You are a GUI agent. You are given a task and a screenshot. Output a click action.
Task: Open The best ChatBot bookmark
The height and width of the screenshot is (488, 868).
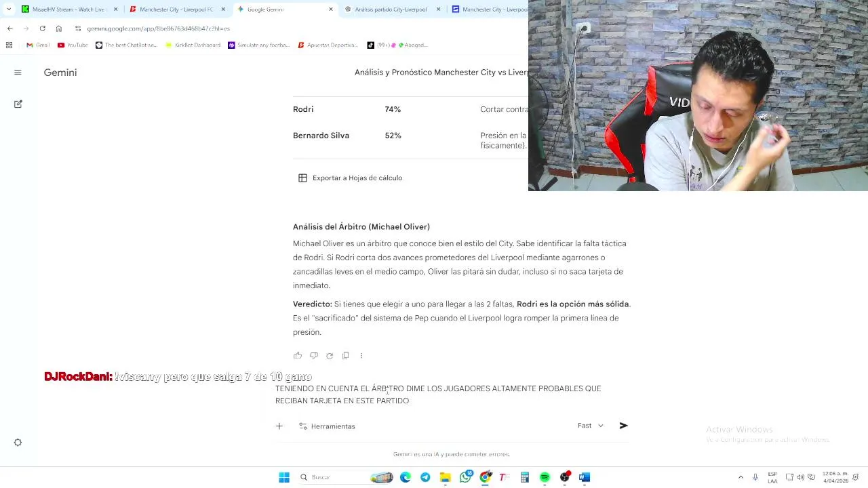click(x=126, y=45)
